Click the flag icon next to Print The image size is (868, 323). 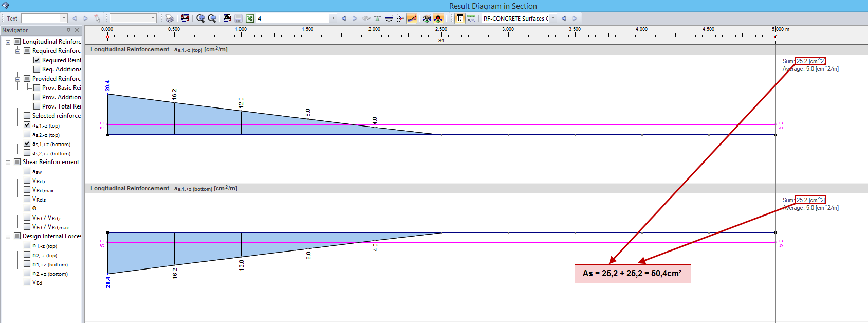[x=185, y=19]
